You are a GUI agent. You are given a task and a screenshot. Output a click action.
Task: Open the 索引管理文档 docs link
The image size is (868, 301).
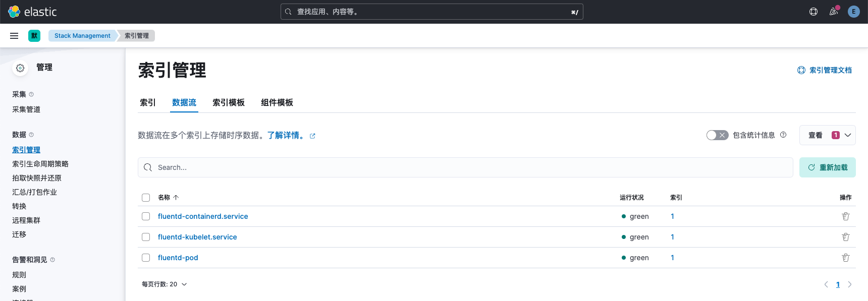click(x=825, y=70)
